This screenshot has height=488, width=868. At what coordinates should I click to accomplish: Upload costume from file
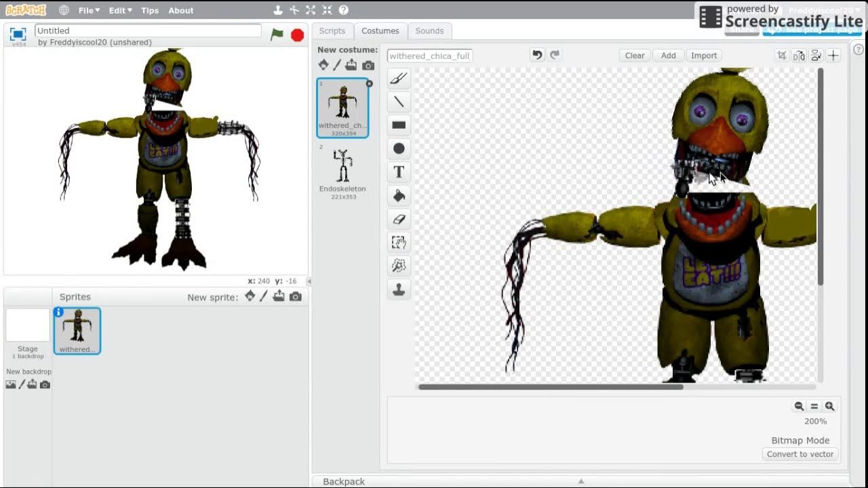click(x=351, y=65)
